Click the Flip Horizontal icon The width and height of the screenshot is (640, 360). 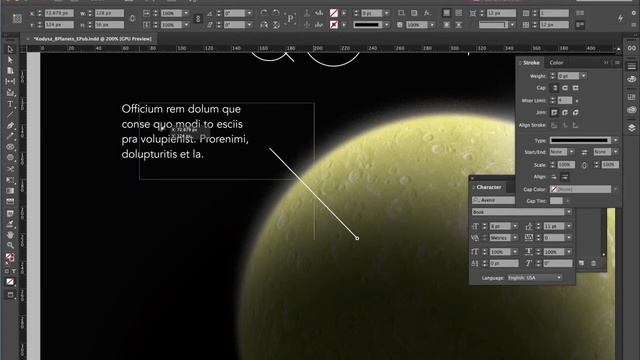(264, 25)
